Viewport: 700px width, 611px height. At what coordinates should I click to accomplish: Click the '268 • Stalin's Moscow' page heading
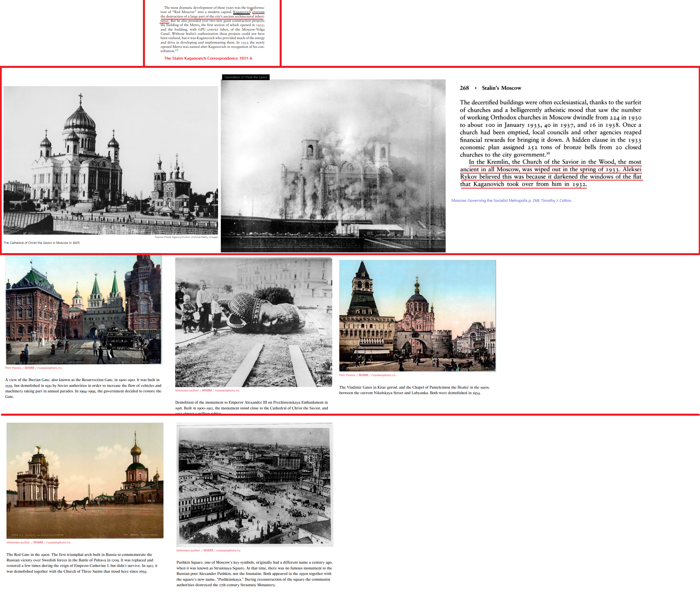point(490,88)
